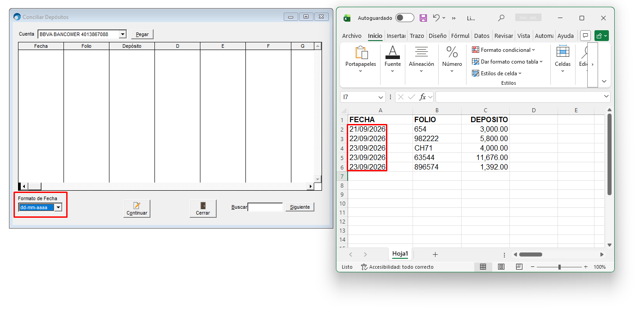Open the Name Box dropdown showing I7
This screenshot has width=644, height=330.
coord(381,97)
